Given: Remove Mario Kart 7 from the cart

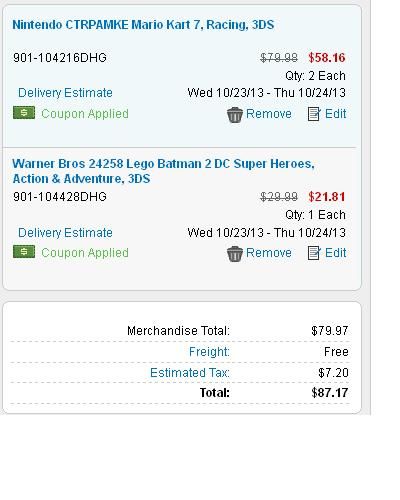Looking at the screenshot, I should [269, 114].
